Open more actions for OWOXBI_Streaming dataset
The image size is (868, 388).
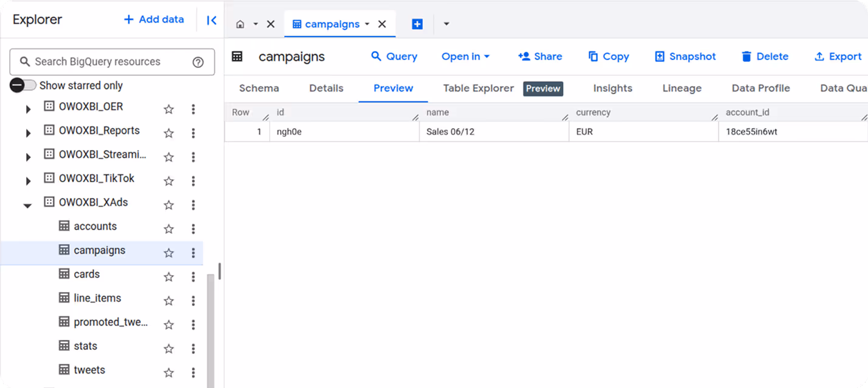coord(193,157)
